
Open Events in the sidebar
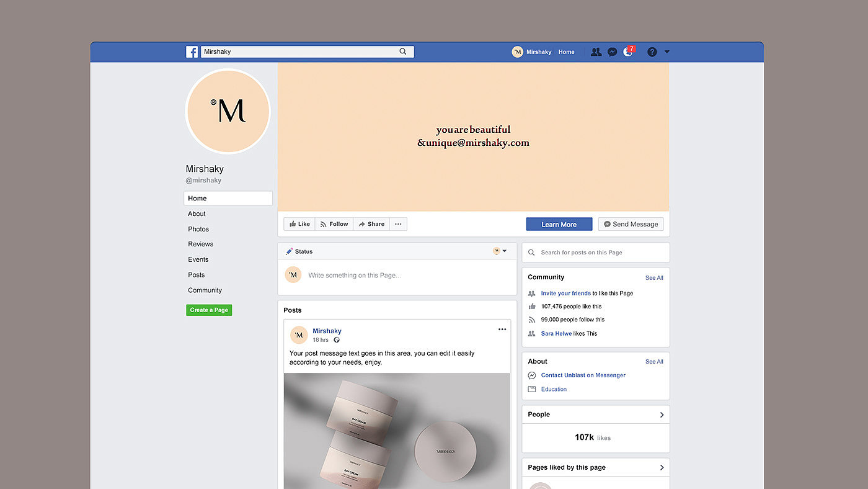(x=198, y=259)
